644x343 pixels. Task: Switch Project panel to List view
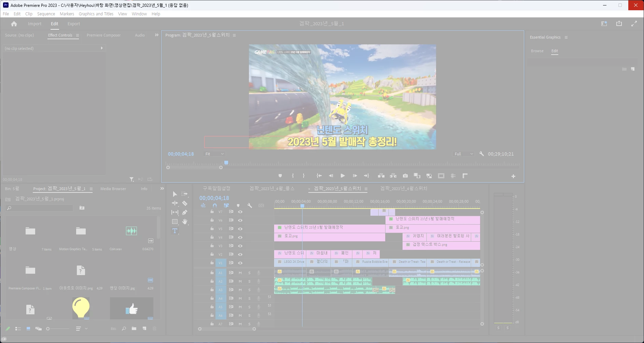click(18, 329)
